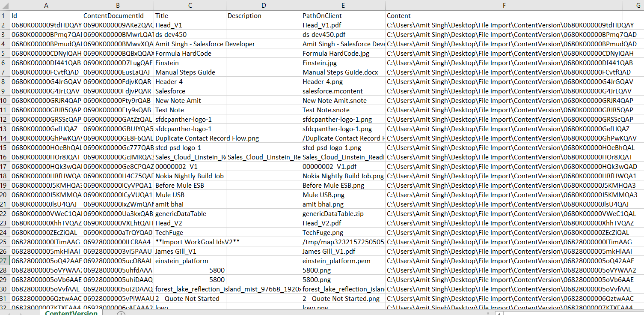Select column D header
Image resolution: width=644 pixels, height=315 pixels.
[x=264, y=5]
